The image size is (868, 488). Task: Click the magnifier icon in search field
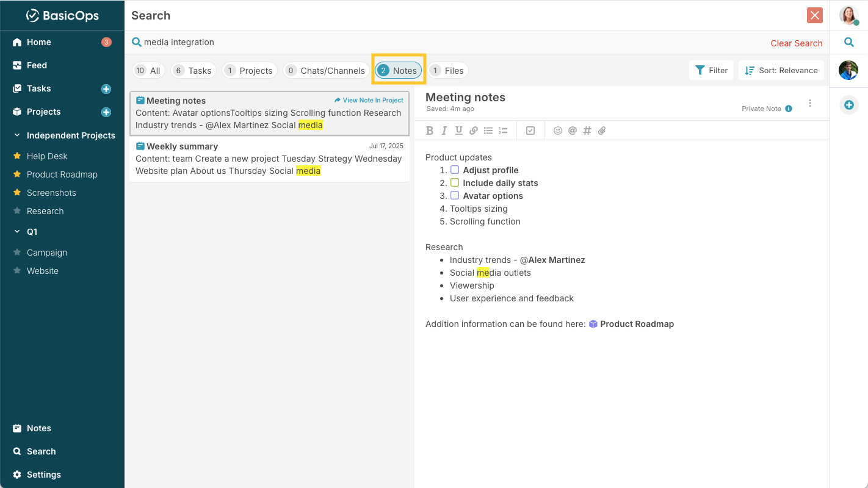[x=137, y=42]
